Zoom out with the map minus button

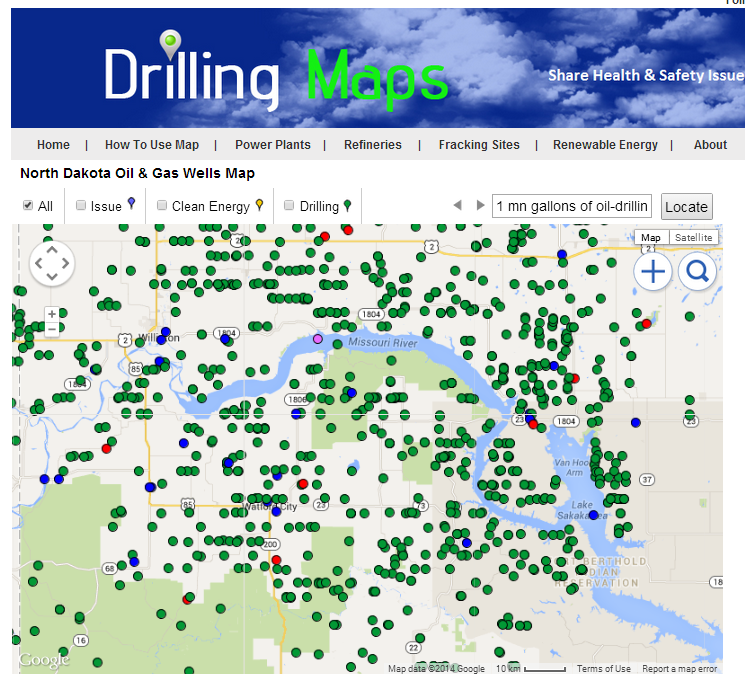(52, 329)
